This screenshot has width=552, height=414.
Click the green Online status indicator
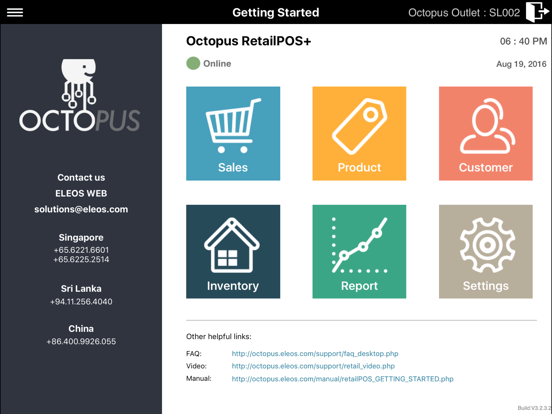pos(193,63)
